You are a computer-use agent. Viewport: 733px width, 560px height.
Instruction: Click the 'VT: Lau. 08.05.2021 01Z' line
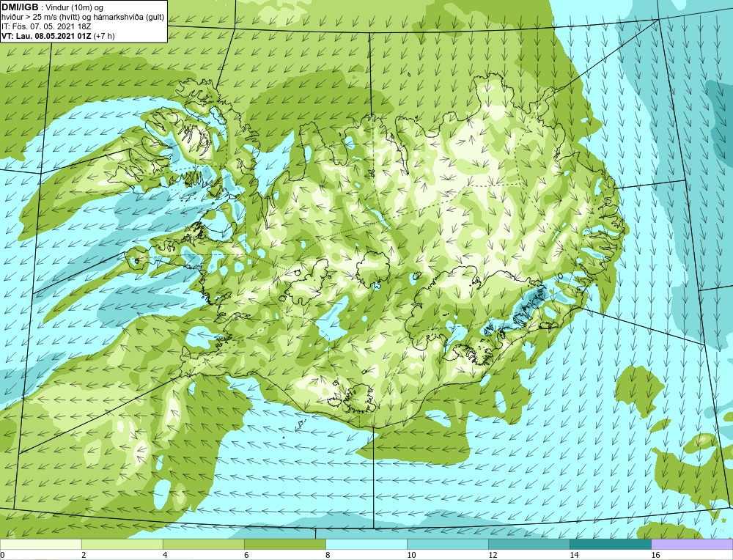tap(47, 35)
